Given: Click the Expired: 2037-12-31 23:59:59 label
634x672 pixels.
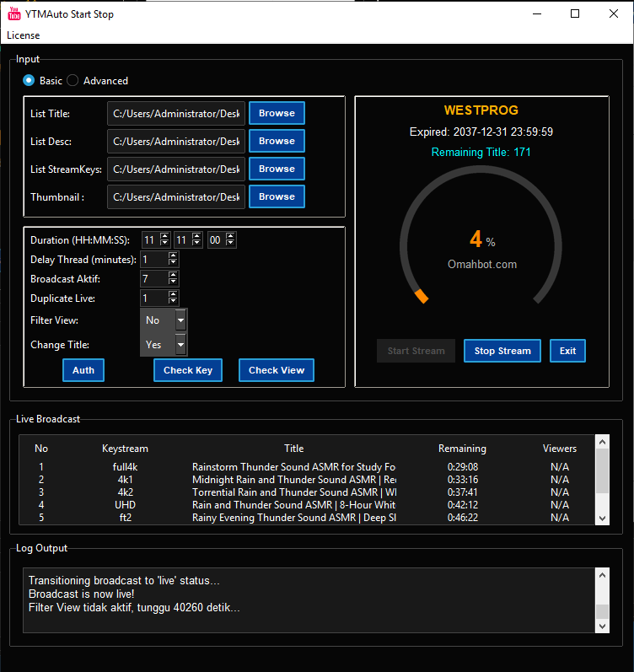Looking at the screenshot, I should tap(481, 132).
